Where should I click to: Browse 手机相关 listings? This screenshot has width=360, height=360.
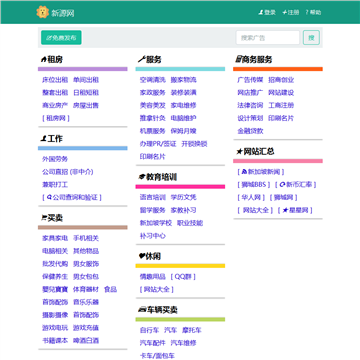click(86, 238)
